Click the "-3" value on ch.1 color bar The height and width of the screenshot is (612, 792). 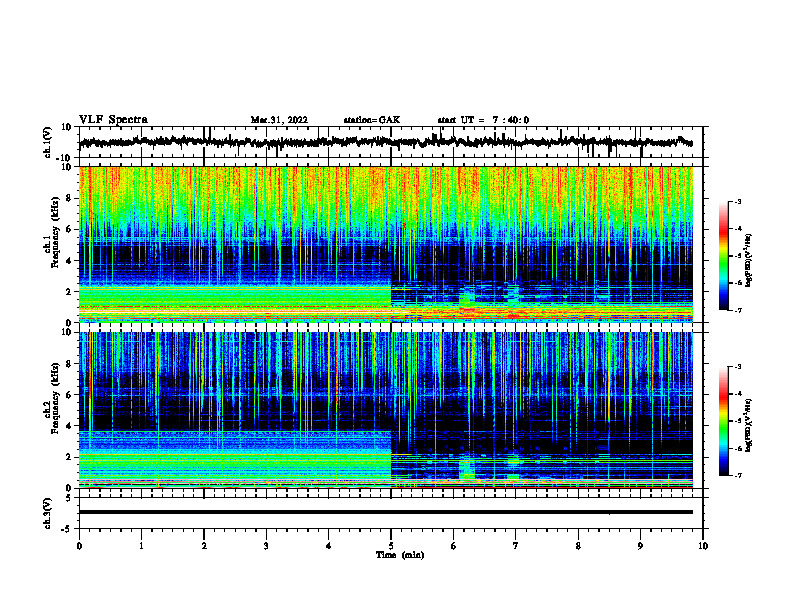(738, 201)
